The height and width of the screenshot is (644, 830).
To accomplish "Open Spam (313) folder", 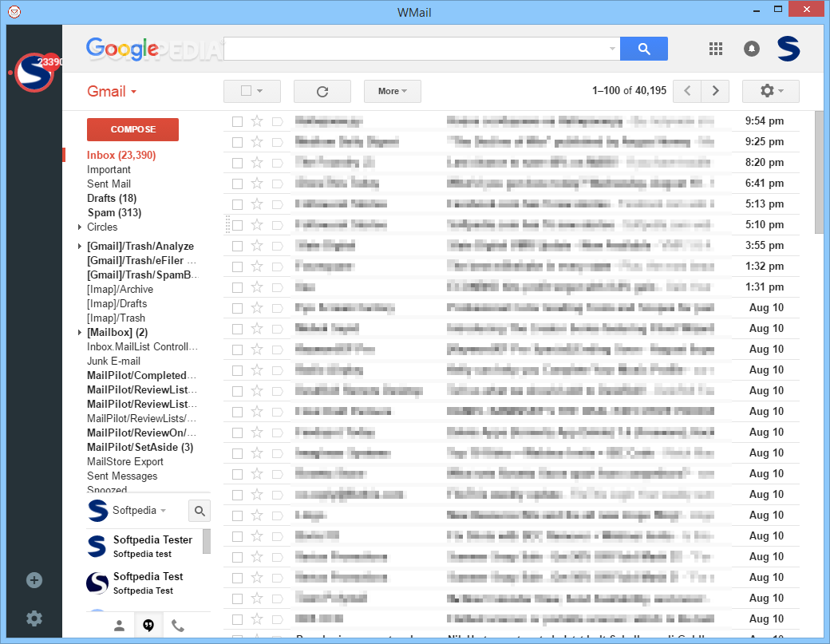I will tap(114, 213).
